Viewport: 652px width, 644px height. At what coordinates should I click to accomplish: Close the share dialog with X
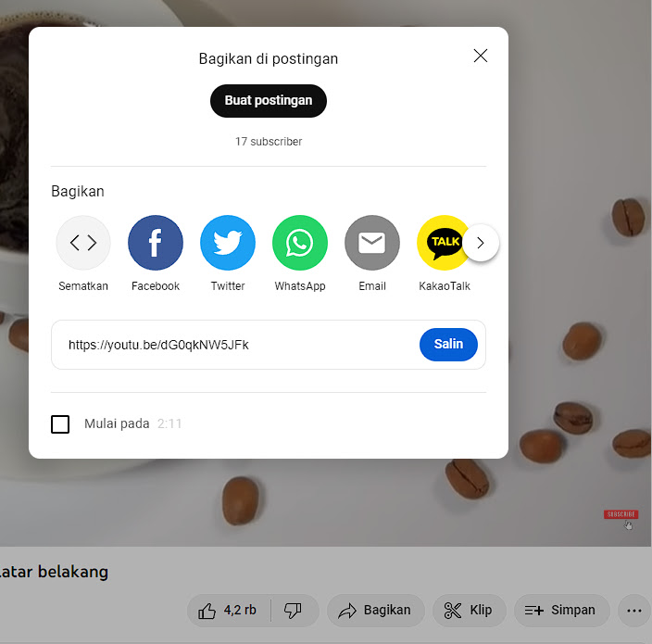pos(481,56)
